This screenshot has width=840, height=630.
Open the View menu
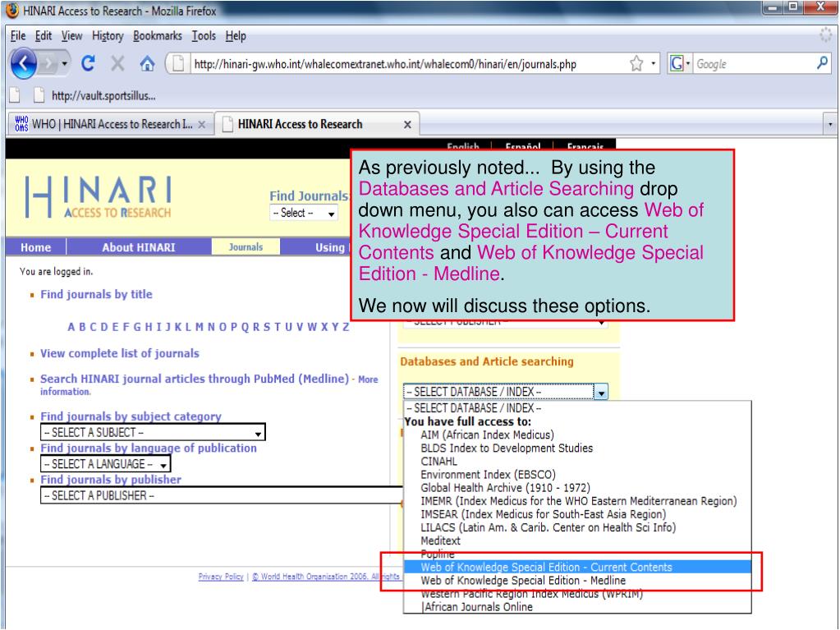click(x=71, y=36)
